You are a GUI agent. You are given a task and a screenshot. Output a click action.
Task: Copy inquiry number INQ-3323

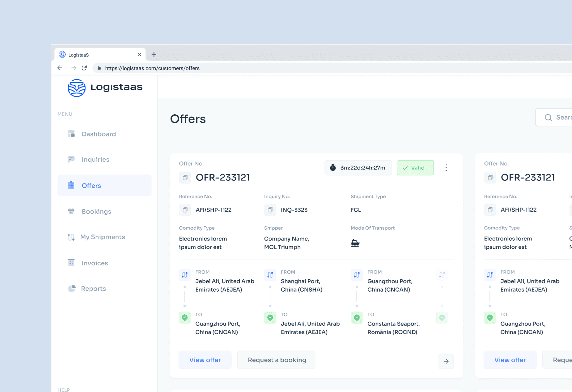(x=270, y=210)
